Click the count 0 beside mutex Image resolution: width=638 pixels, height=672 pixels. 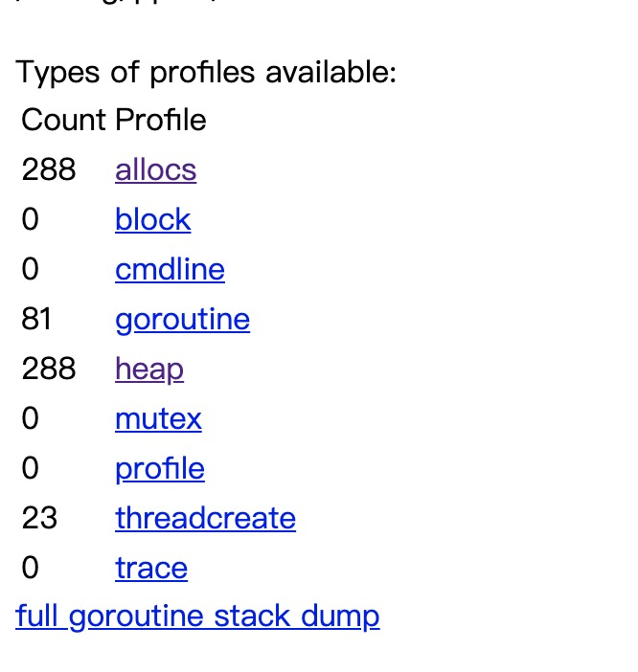30,418
